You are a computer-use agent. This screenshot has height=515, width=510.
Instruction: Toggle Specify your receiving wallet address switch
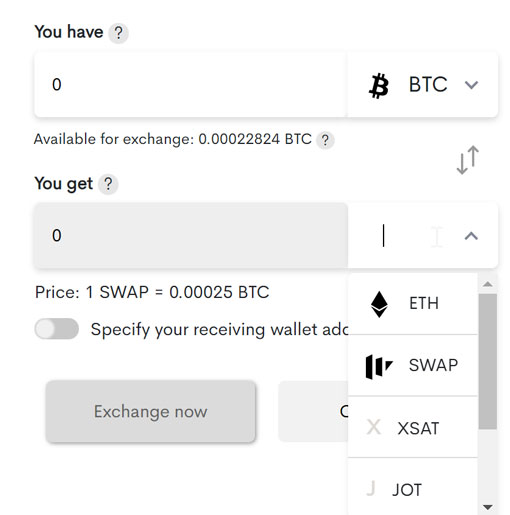57,329
